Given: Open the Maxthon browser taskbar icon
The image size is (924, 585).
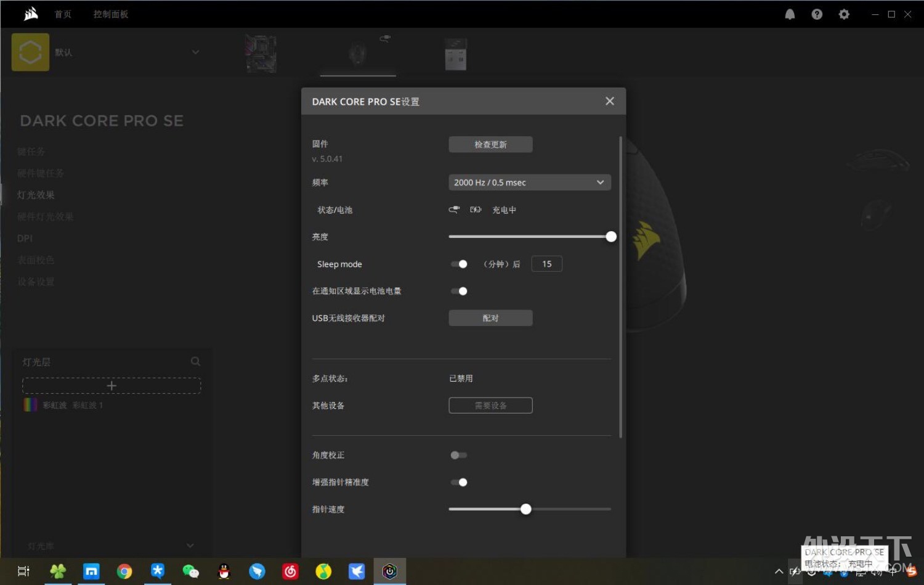Looking at the screenshot, I should [91, 571].
